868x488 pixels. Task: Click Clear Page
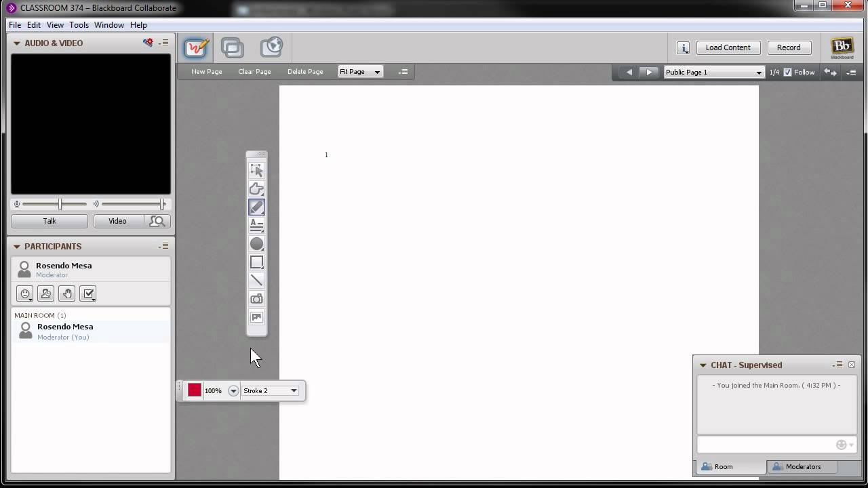254,72
